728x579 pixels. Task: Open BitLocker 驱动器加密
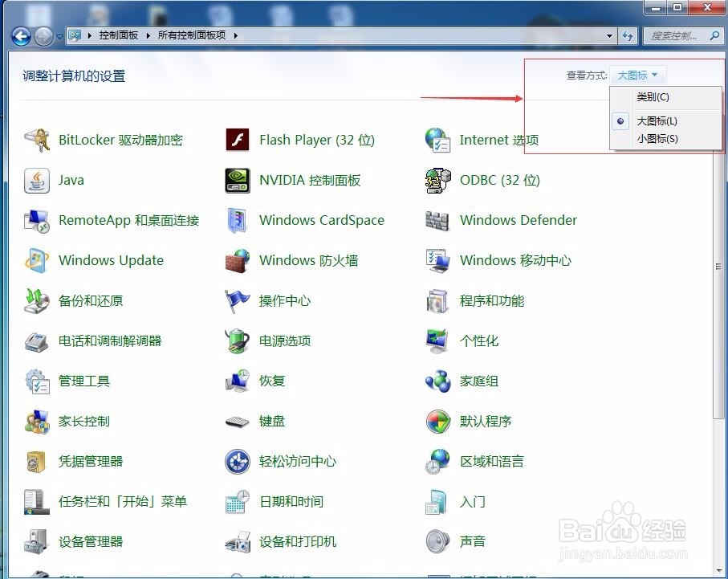click(121, 140)
